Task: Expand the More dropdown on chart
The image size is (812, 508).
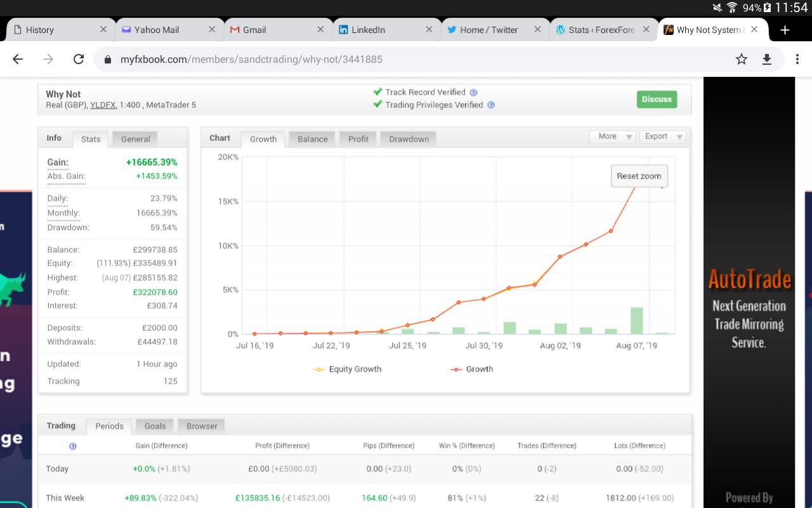Action: click(x=612, y=137)
